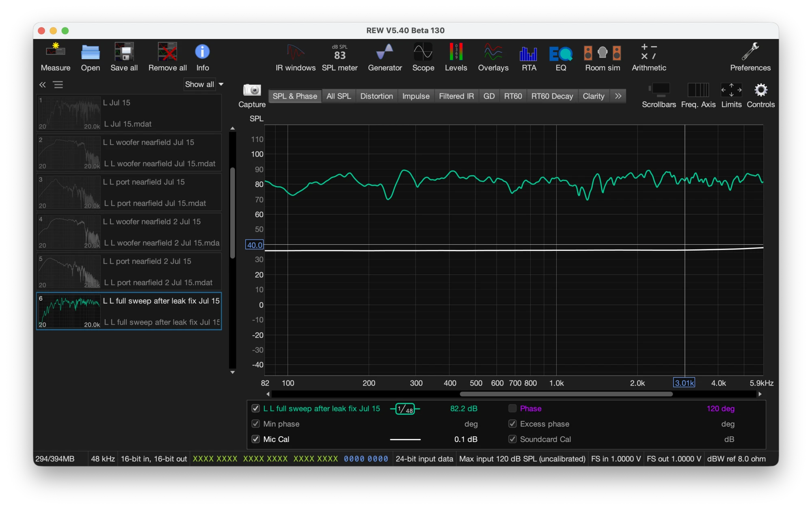The height and width of the screenshot is (510, 812).
Task: Switch to the Impulse tab
Action: [x=416, y=96]
